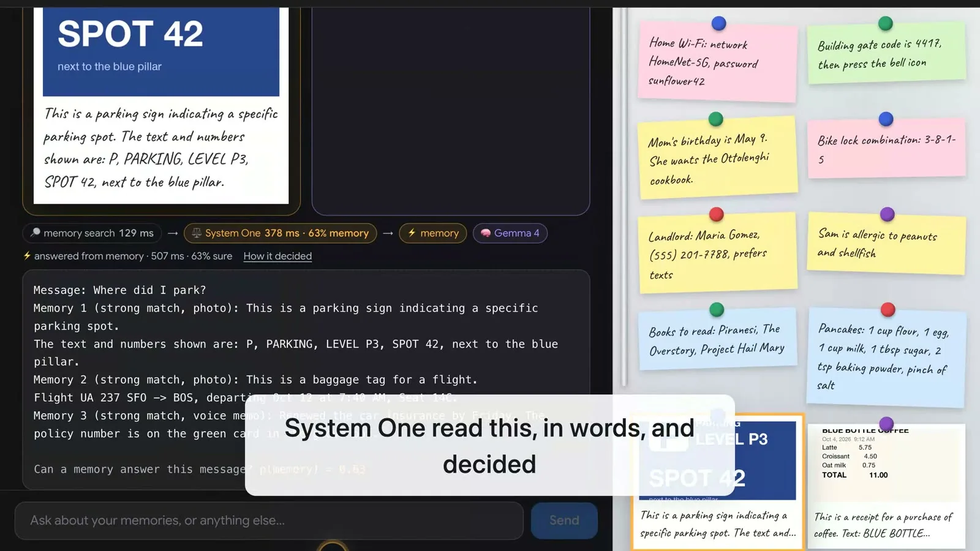
Task: Click red pin on Landlord Maria Gomez note
Action: [x=716, y=214]
